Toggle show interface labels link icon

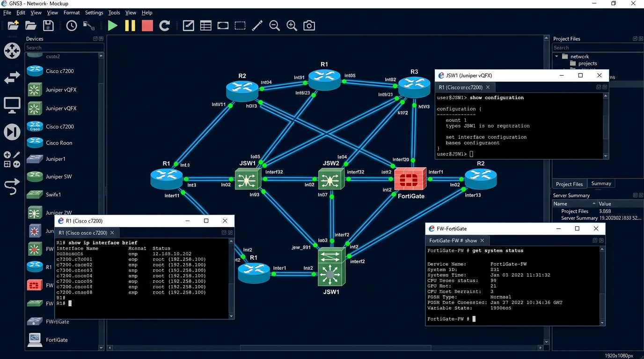88,25
